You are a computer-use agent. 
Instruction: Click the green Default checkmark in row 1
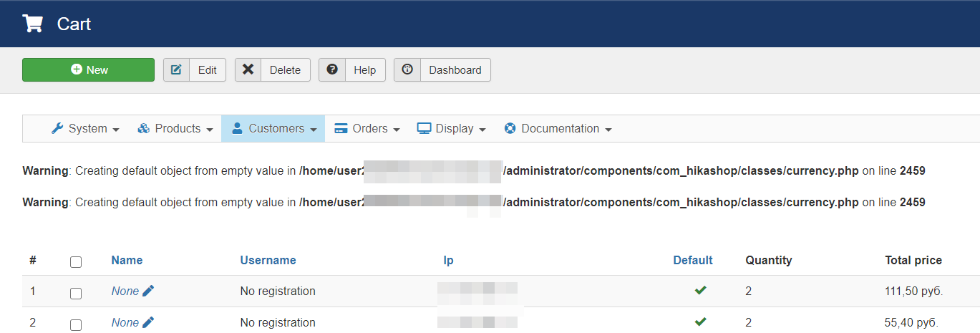700,291
